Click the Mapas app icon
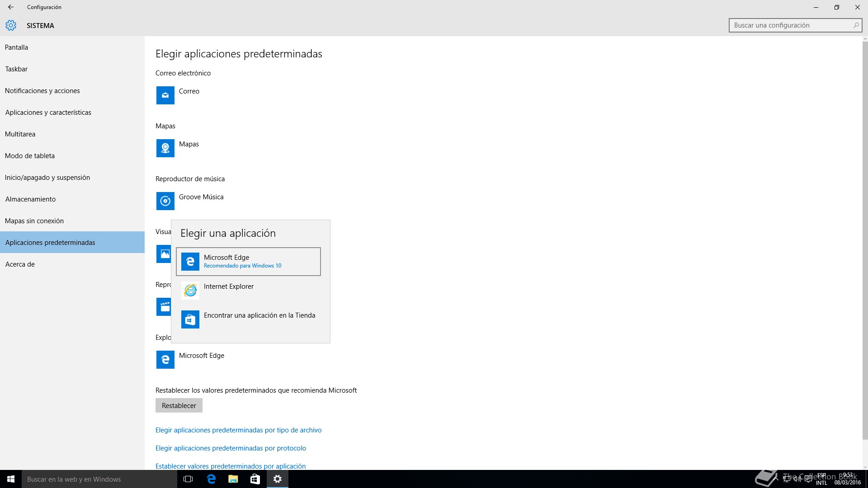Viewport: 868px width, 488px height. 165,148
